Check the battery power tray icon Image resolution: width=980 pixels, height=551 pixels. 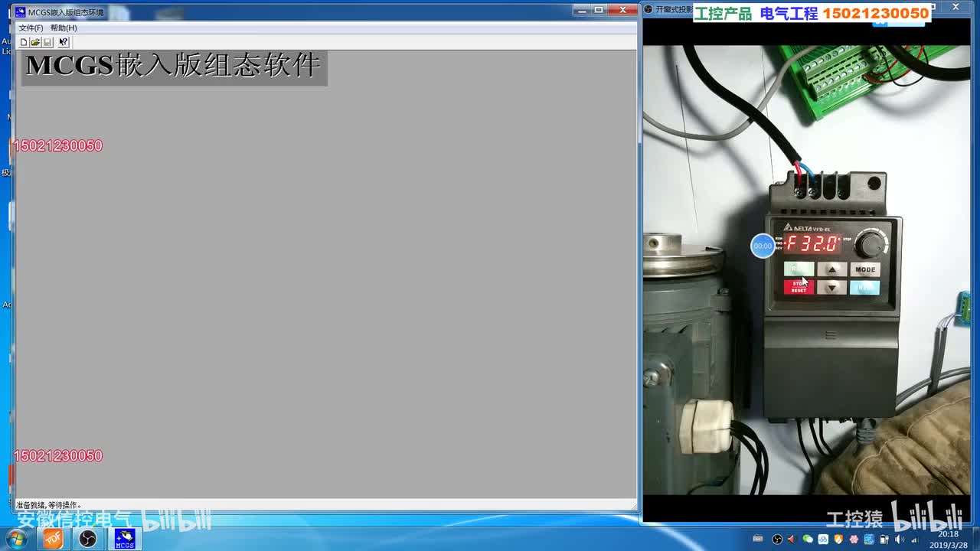tap(884, 540)
